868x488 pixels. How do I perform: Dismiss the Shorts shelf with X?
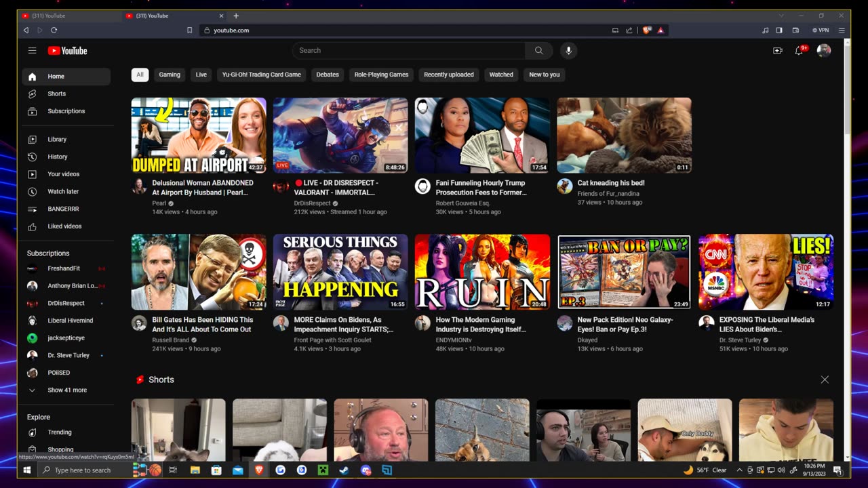[825, 380]
